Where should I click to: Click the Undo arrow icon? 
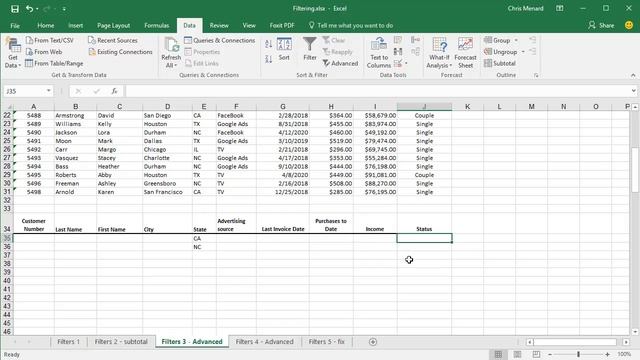[29, 9]
